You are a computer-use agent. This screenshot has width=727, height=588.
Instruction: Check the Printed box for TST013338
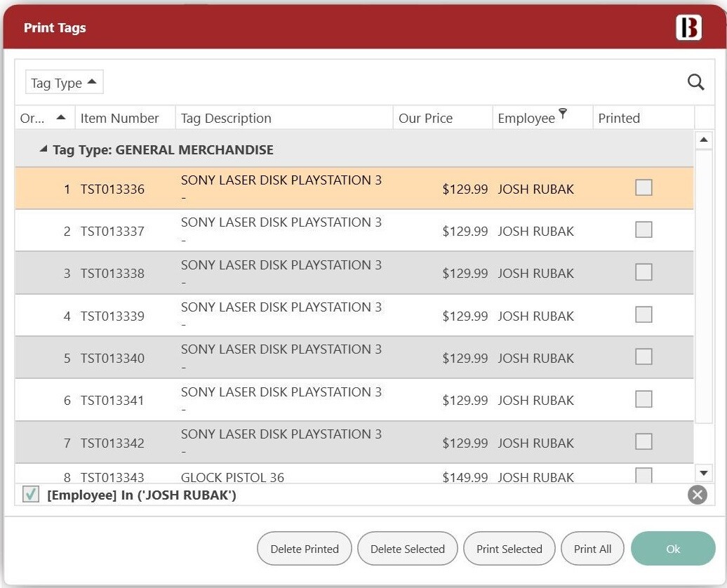(x=643, y=272)
